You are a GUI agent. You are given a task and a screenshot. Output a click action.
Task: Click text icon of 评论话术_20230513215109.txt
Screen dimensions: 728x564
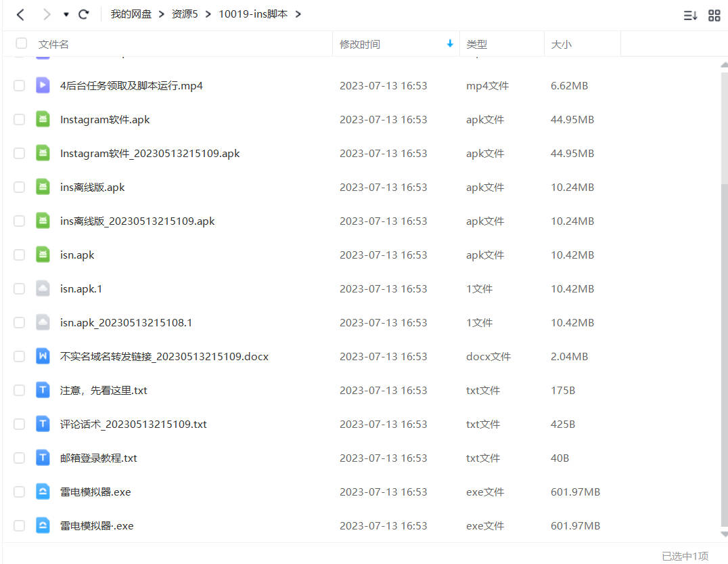pos(43,424)
